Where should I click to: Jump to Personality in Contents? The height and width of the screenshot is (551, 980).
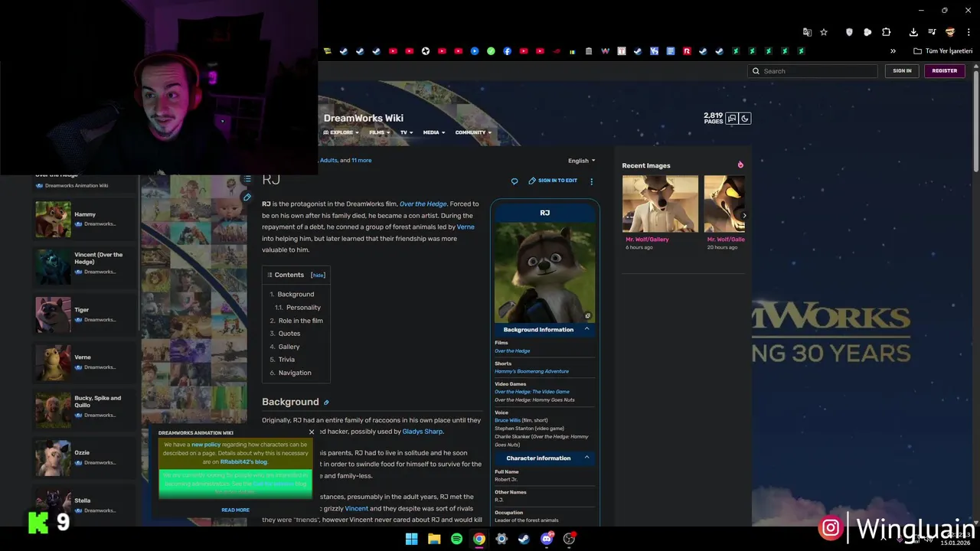[x=303, y=308]
